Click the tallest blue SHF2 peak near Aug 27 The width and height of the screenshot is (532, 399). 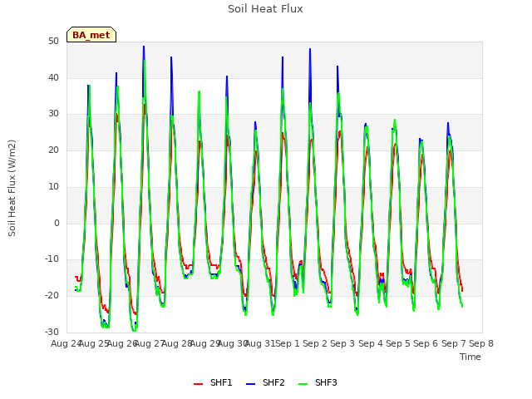[144, 47]
